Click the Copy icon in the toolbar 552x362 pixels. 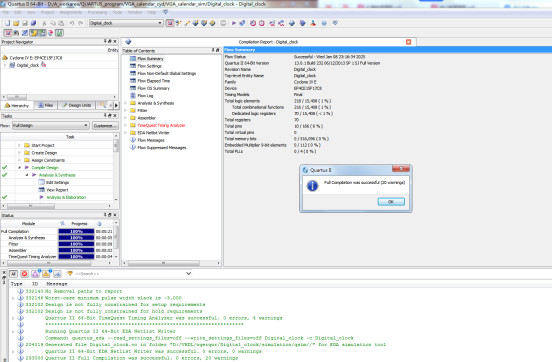pyautogui.click(x=53, y=23)
